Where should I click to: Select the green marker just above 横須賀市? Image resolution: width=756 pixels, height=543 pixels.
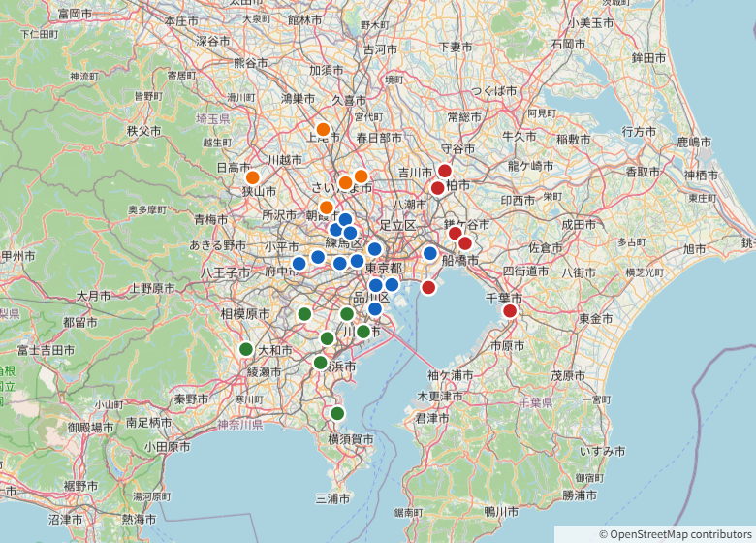pos(337,413)
